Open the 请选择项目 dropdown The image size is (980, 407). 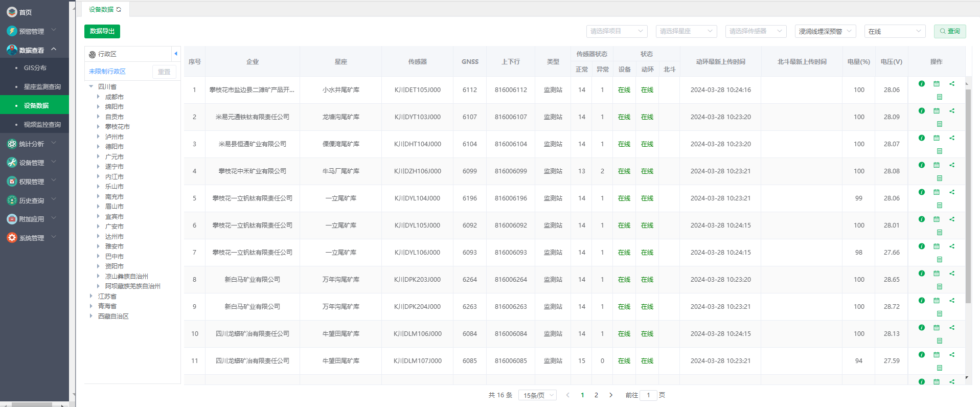coord(617,31)
